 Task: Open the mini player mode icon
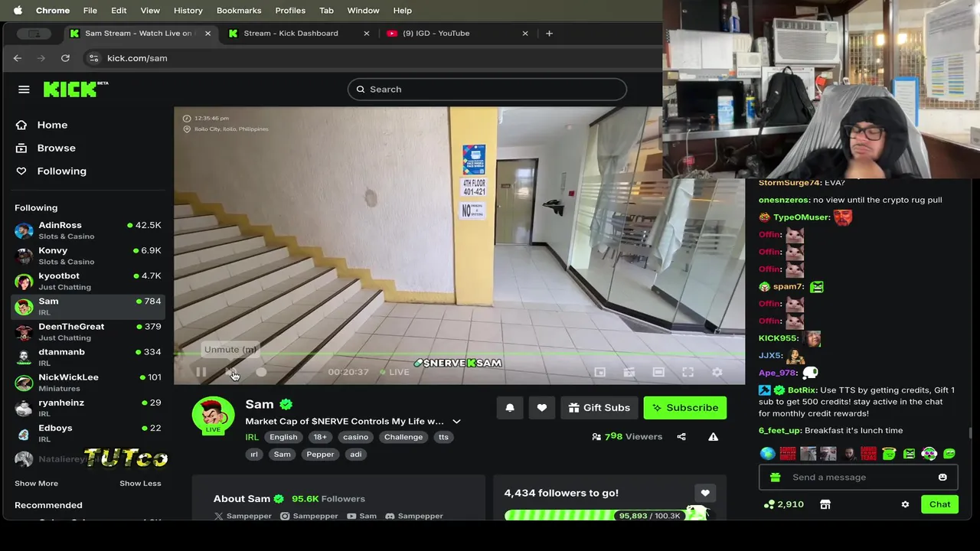(x=599, y=372)
